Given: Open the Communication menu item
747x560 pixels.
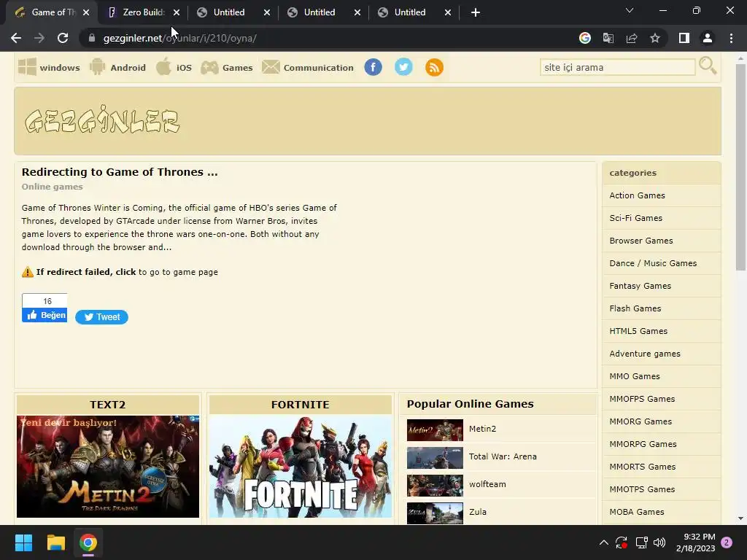Looking at the screenshot, I should [x=308, y=67].
